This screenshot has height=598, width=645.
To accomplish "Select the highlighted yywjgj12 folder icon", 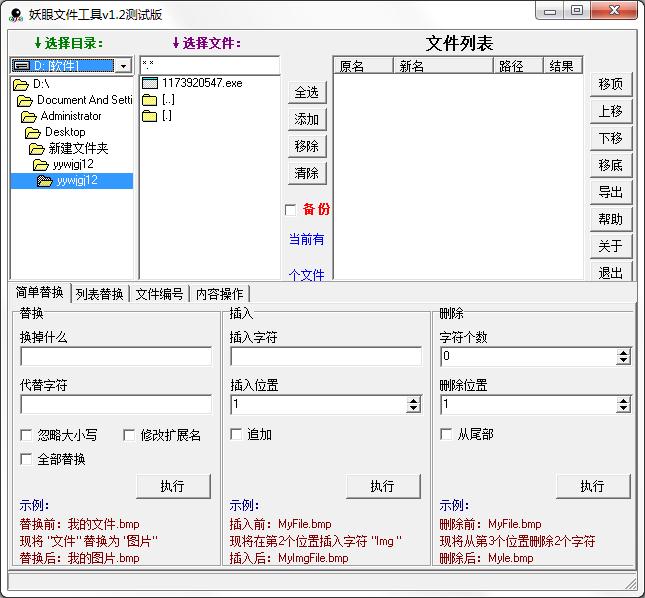I will click(45, 181).
